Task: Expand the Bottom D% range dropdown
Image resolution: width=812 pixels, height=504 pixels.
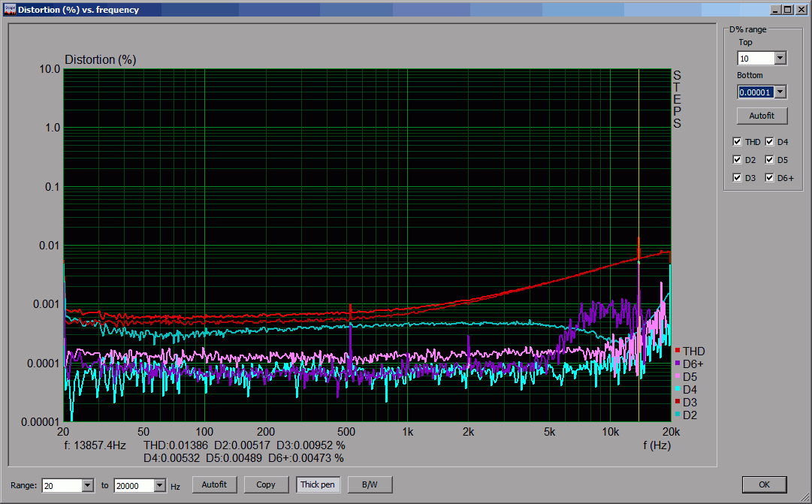Action: (x=780, y=92)
